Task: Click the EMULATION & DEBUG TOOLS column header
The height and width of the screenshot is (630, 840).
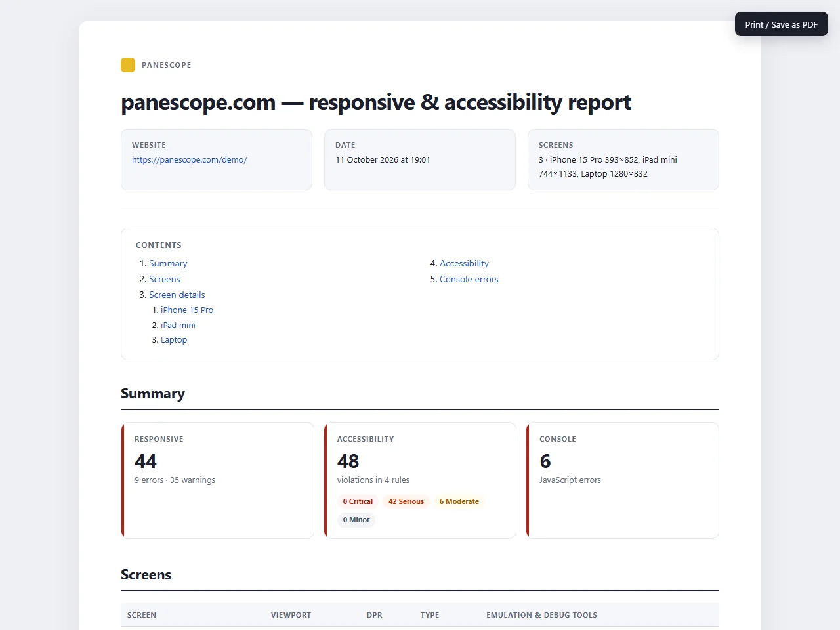Action: 541,615
